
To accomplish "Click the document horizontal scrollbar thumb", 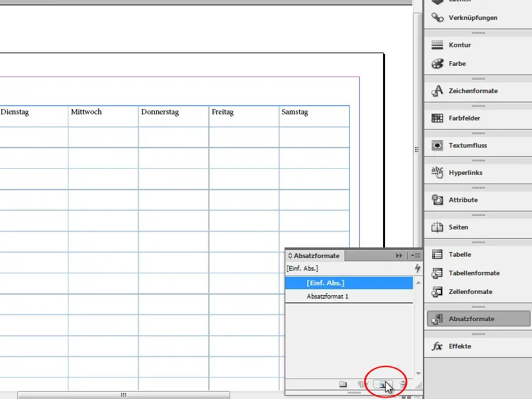I will (x=124, y=395).
